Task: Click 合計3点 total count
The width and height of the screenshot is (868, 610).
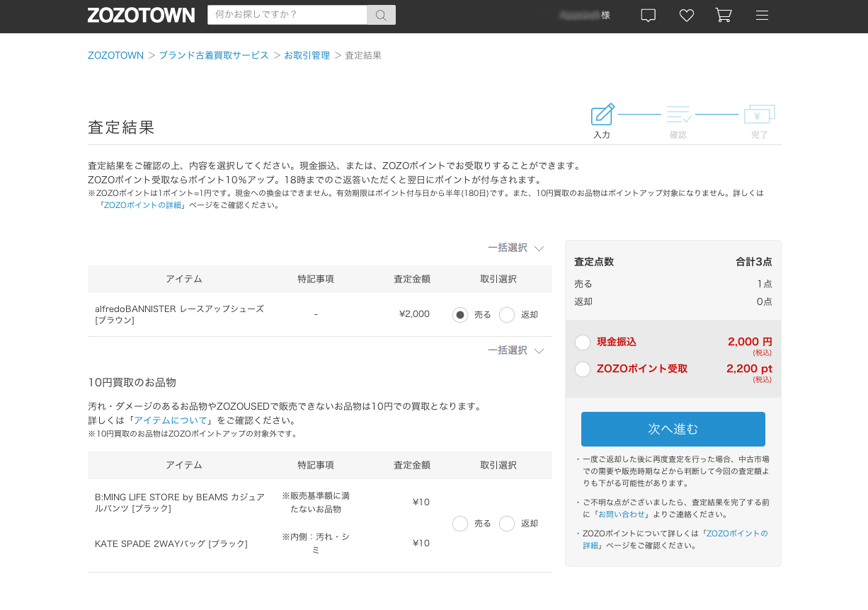Action: point(754,262)
